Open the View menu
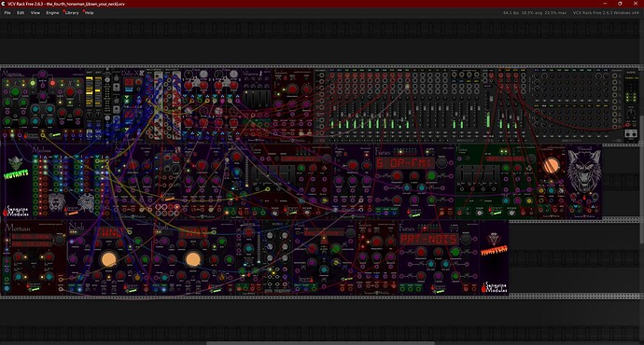The height and width of the screenshot is (345, 644). point(35,13)
